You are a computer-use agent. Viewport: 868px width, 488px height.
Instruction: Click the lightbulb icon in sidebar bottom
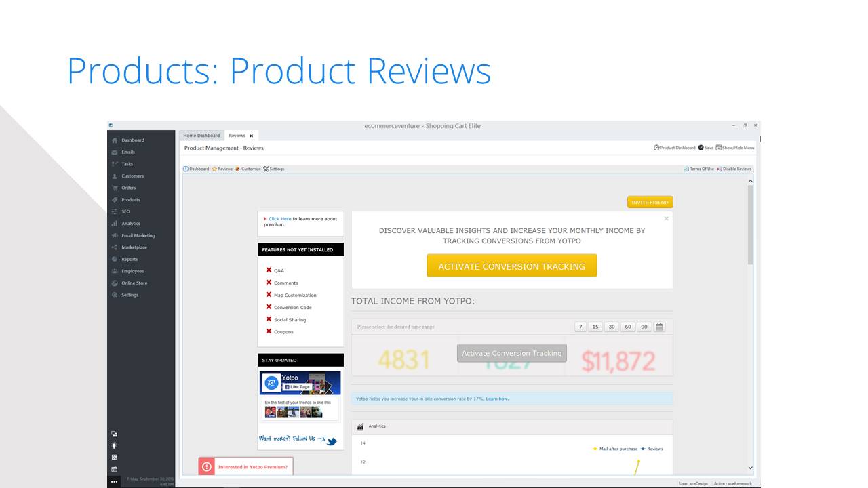(x=115, y=445)
